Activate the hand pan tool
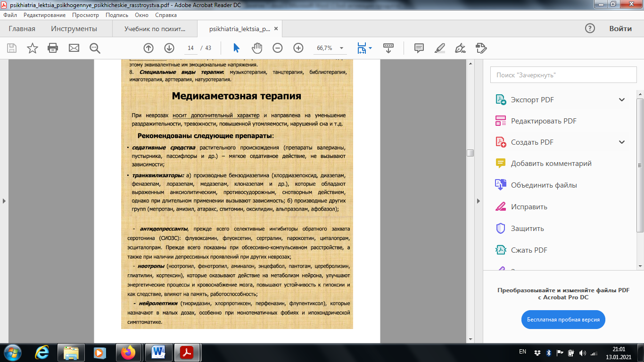The image size is (644, 362). pos(256,48)
